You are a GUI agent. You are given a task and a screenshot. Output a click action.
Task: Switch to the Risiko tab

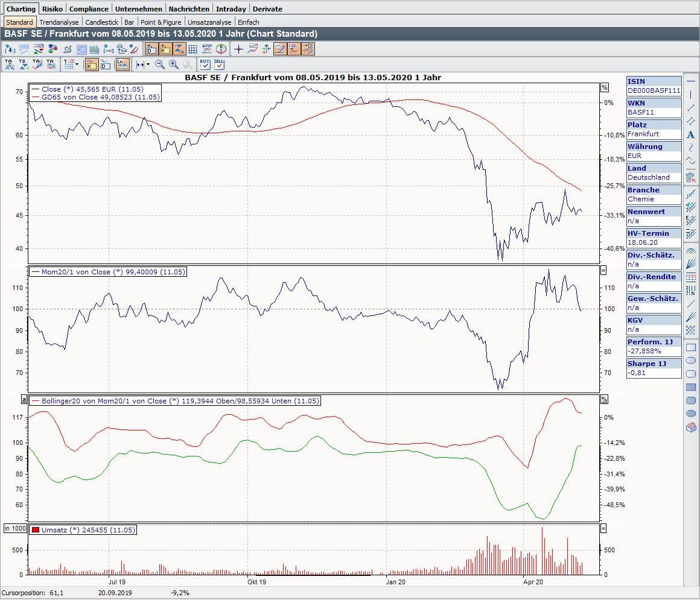point(52,9)
